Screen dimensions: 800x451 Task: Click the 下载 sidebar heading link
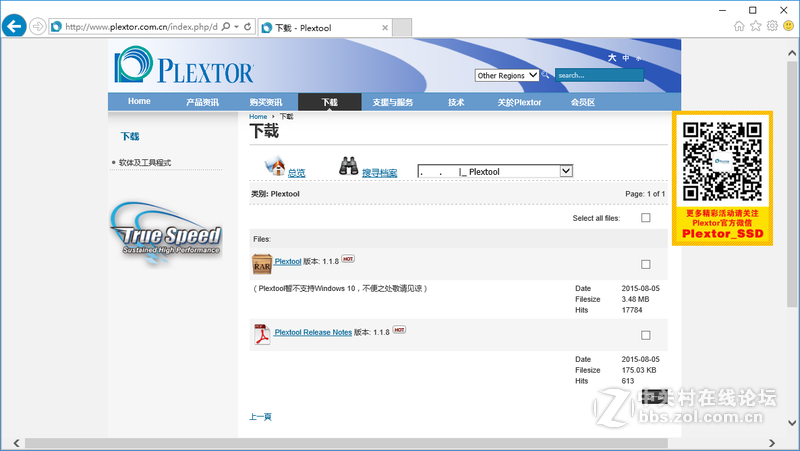click(130, 136)
